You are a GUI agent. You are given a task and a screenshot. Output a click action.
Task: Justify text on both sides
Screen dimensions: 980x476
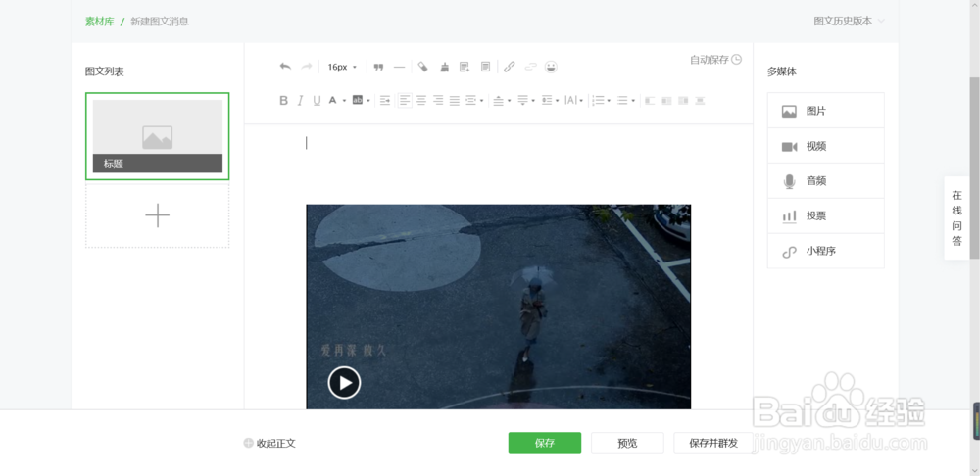455,100
